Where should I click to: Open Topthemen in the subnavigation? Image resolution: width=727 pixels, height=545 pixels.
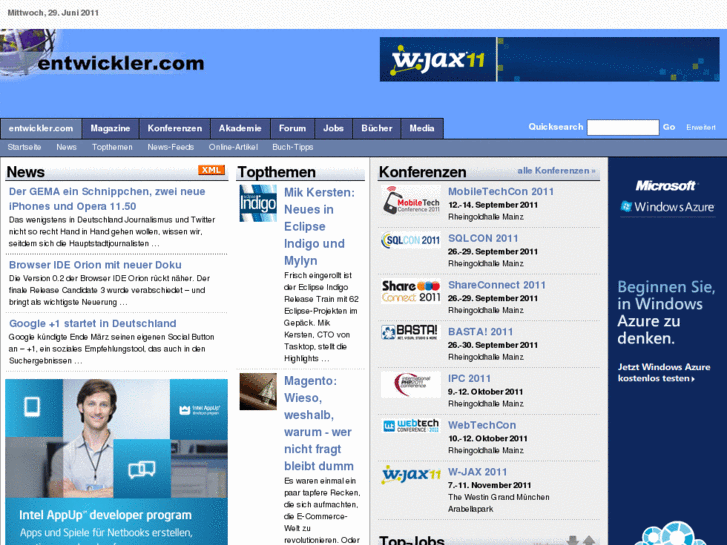(112, 147)
